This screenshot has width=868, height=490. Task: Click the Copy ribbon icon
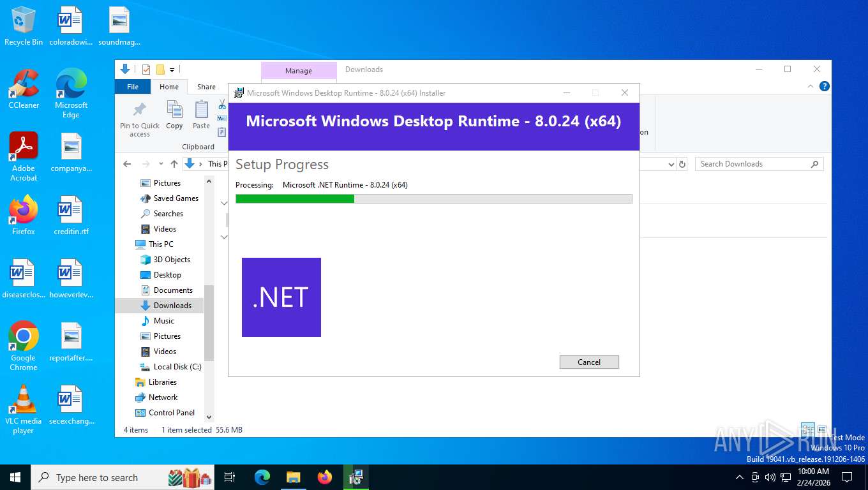(x=174, y=115)
